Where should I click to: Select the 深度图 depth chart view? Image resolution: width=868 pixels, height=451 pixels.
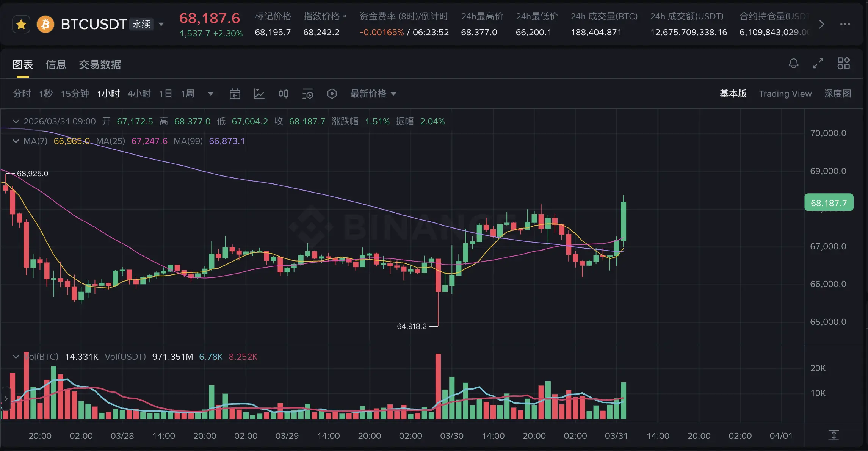[837, 94]
